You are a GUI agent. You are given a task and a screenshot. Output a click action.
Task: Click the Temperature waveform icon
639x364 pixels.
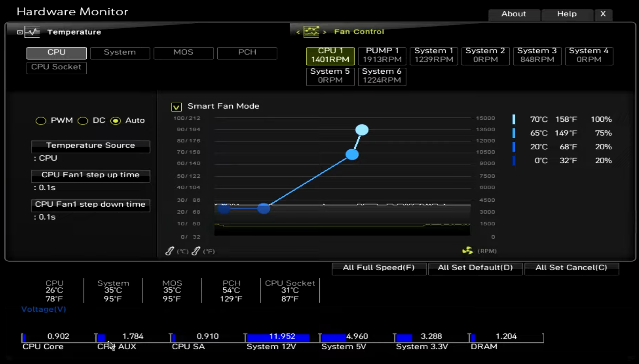pyautogui.click(x=32, y=32)
